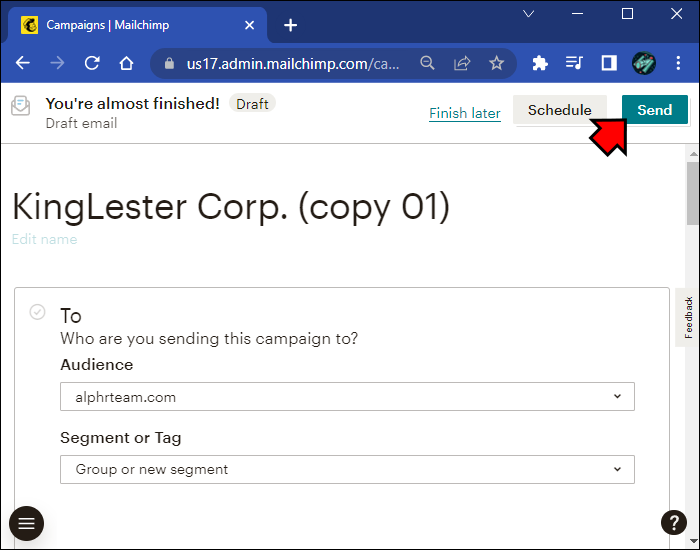Image resolution: width=700 pixels, height=550 pixels.
Task: Click campaign title KingLester Corp. (copy 01)
Action: [231, 207]
